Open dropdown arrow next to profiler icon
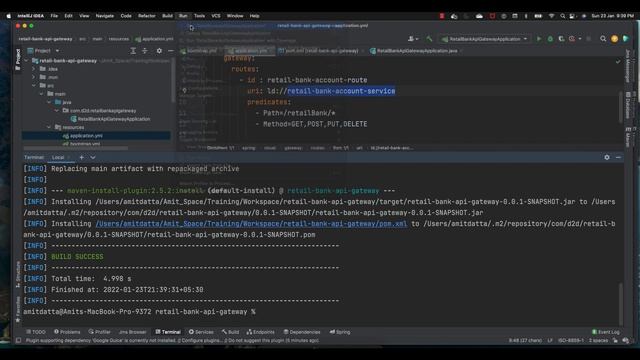 click(x=580, y=39)
